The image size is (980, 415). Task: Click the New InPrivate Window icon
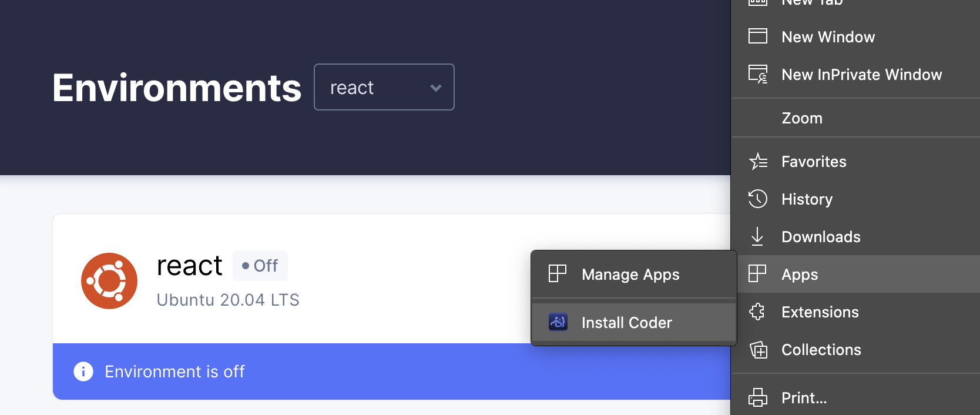[x=758, y=74]
